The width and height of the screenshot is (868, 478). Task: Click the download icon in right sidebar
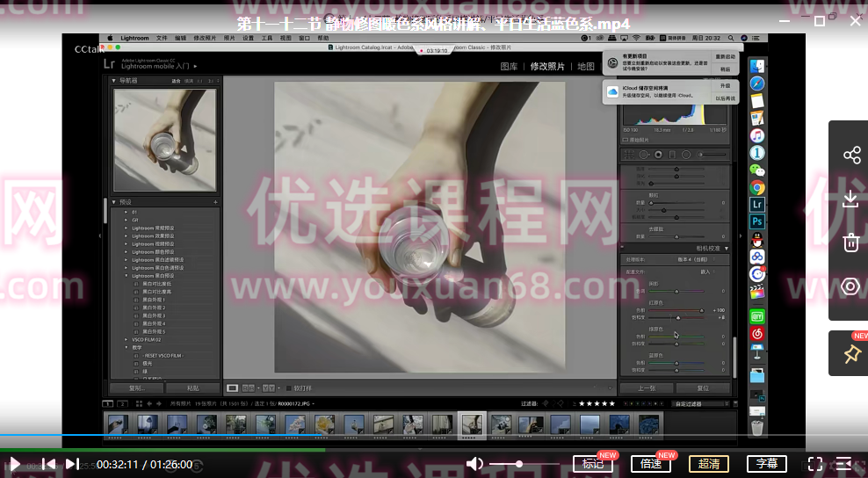tap(850, 199)
